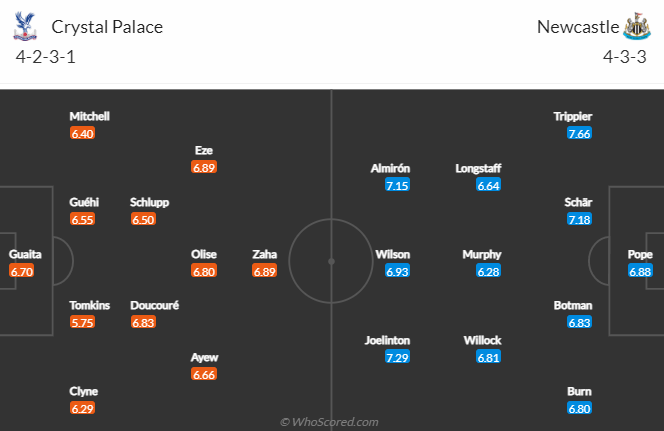
Task: Click the Newcastle club crest
Action: coord(636,26)
